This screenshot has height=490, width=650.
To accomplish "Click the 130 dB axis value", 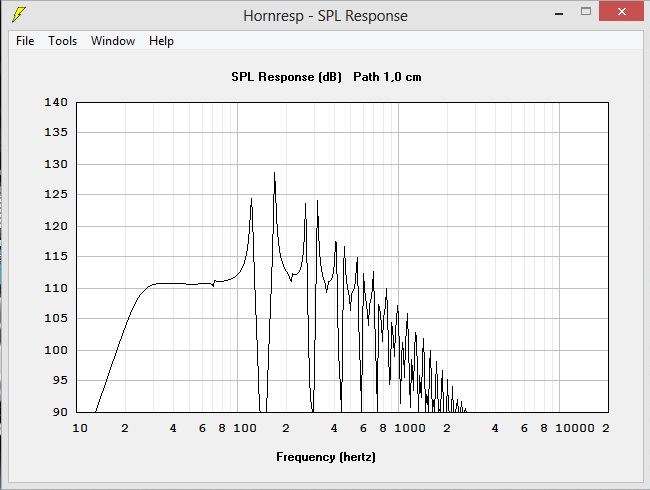I will 56,164.
